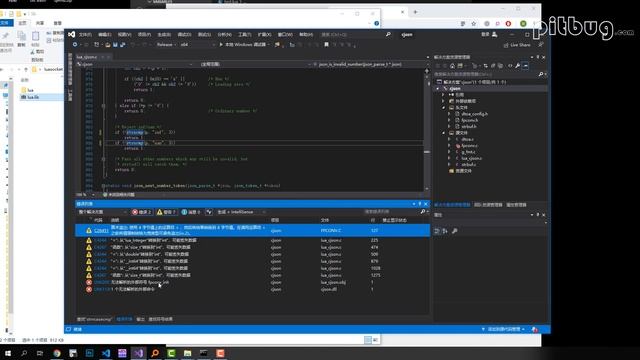Toggle the 消息 0 messages filter
The width and height of the screenshot is (640, 360).
191,212
